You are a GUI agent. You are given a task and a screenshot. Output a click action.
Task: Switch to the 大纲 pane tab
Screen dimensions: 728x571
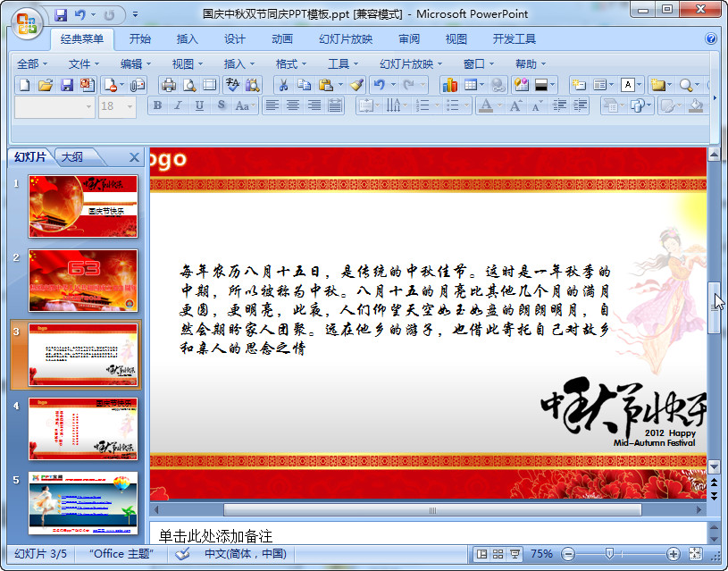pos(73,157)
